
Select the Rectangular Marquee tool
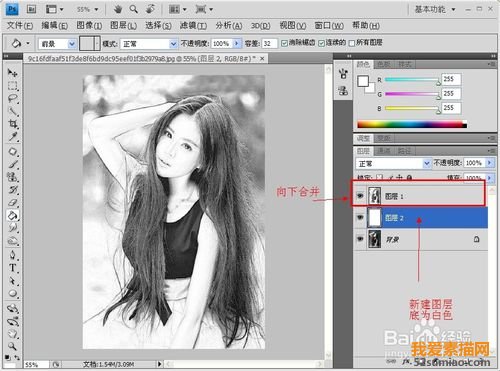pyautogui.click(x=13, y=86)
